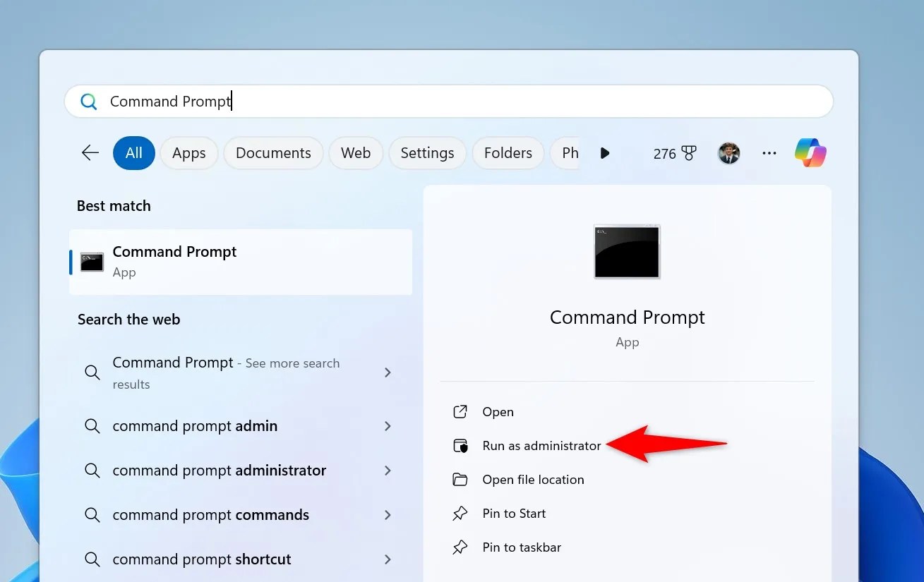Click the Run as administrator shield icon

coord(460,445)
